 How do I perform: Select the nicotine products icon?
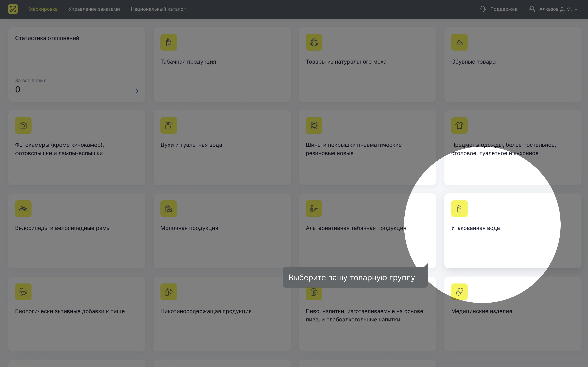click(x=168, y=292)
